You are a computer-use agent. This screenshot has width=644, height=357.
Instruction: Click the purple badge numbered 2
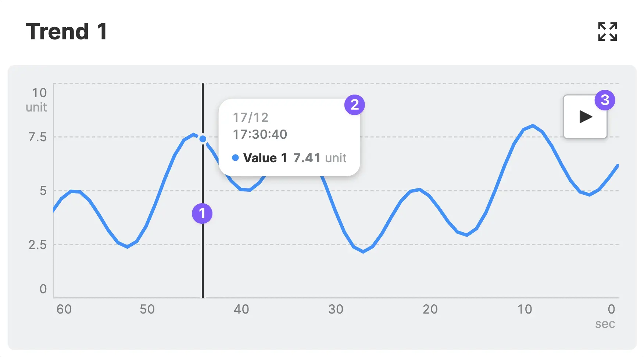tap(354, 105)
